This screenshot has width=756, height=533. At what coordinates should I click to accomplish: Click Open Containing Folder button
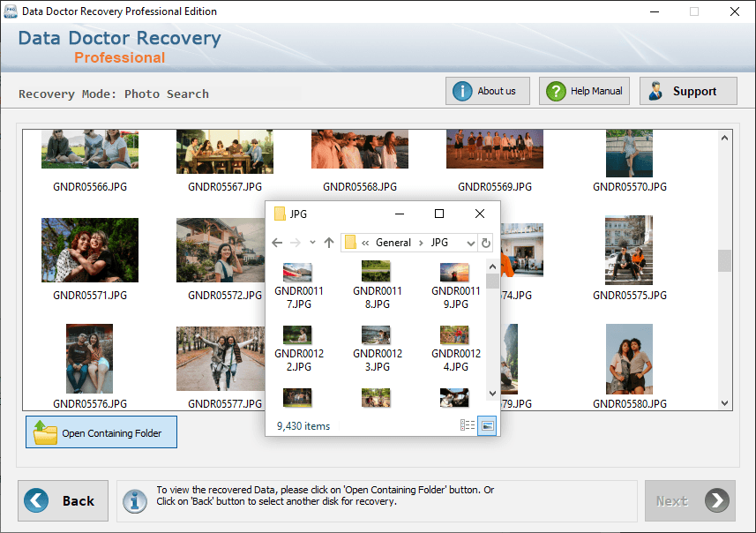pos(101,432)
